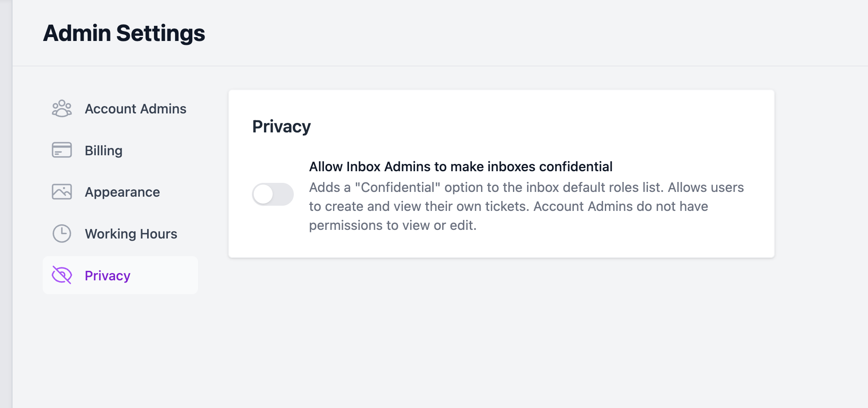Click the white knob of the confidential toggle

coord(263,195)
